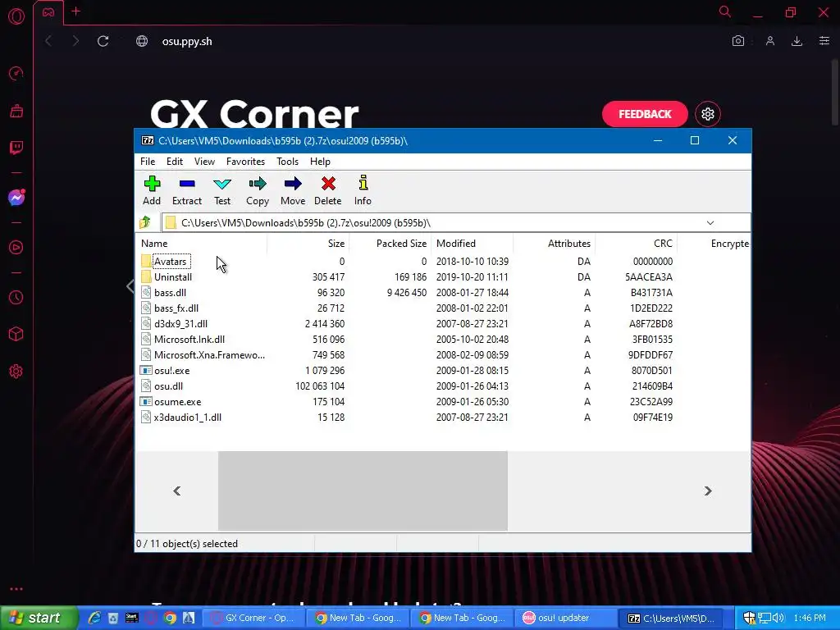This screenshot has height=630, width=840.
Task: Click the Extract toolbar button
Action: (x=187, y=190)
